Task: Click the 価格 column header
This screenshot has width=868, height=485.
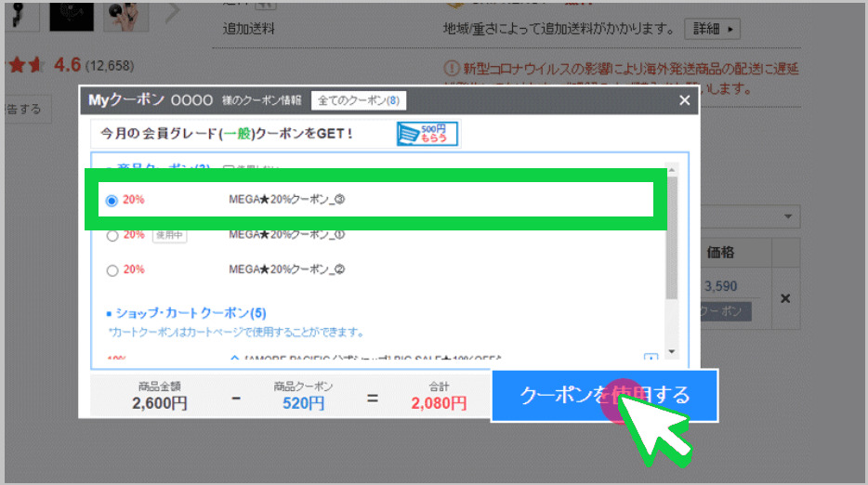Action: [x=721, y=253]
